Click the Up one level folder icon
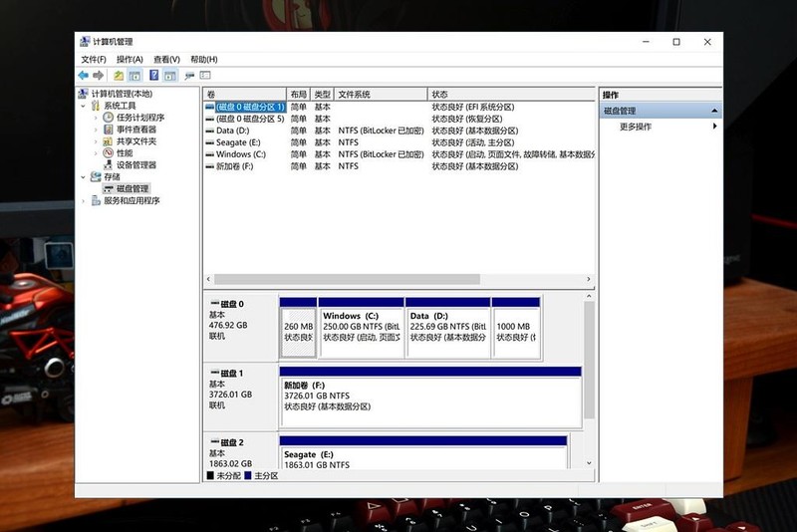 coord(119,75)
